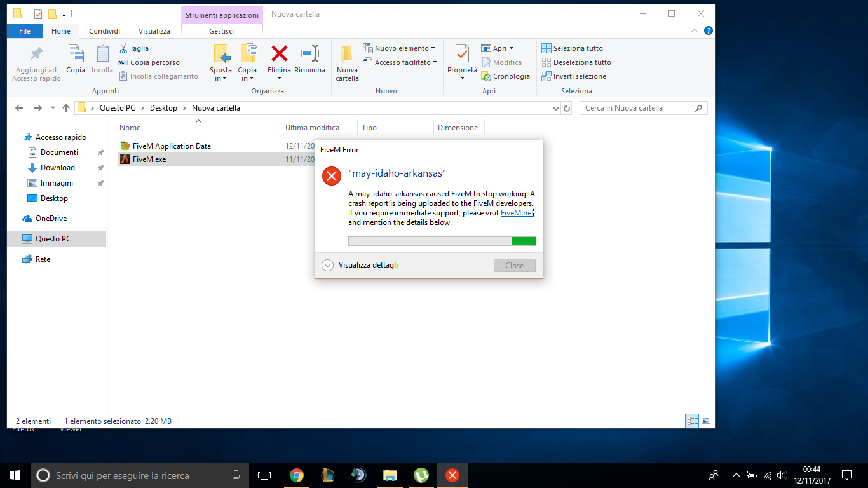Image resolution: width=868 pixels, height=488 pixels.
Task: Expand the address bar history dropdown
Action: point(557,109)
